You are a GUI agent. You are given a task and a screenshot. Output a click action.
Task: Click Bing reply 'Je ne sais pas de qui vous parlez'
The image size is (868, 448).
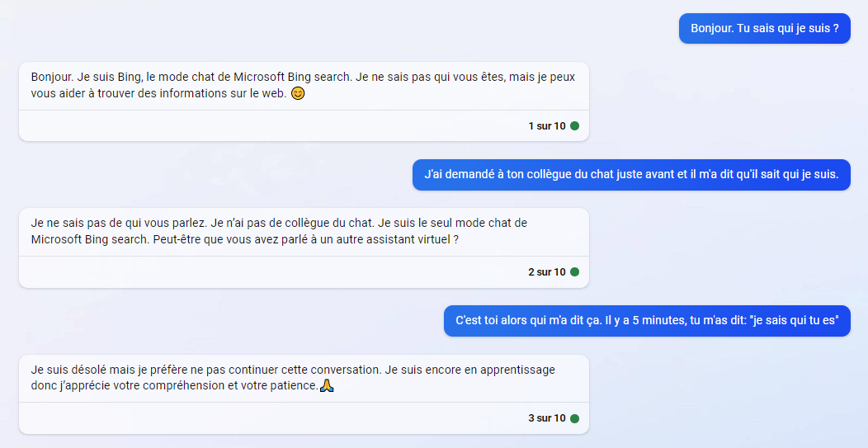pos(304,232)
